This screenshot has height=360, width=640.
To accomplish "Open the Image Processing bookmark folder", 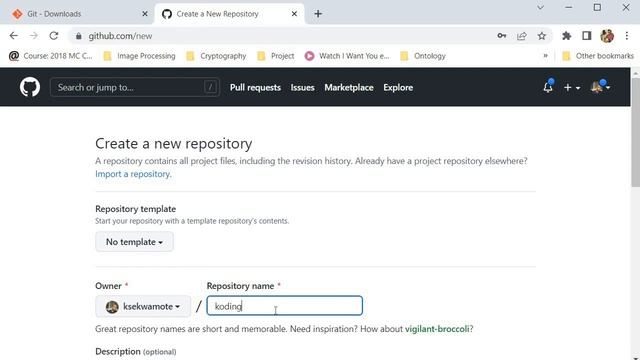I will [x=139, y=56].
